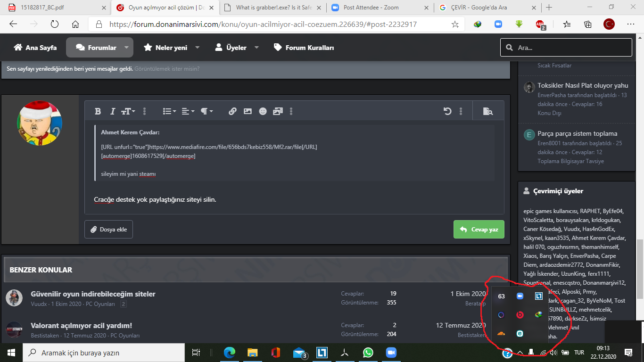Open the Forumlar navigation item
Screen dimensions: 644x362
tap(96, 48)
